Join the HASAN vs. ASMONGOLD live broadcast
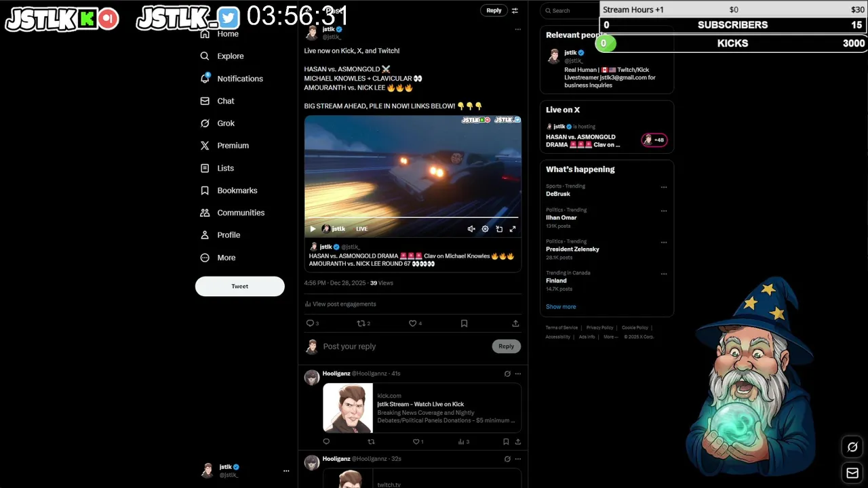The image size is (868, 488). point(584,141)
